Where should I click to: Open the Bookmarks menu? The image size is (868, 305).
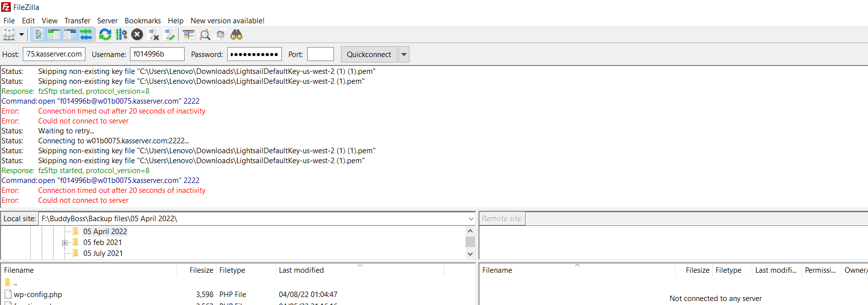(x=142, y=21)
